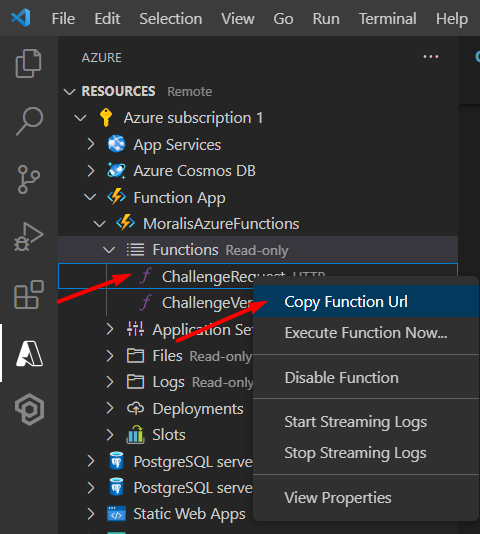
Task: Open the Source Control view icon
Action: coord(29,179)
